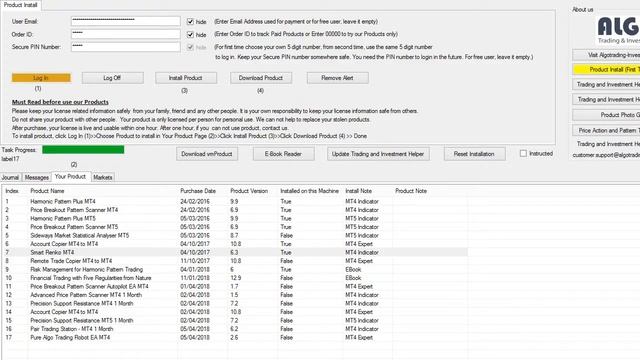The height and width of the screenshot is (360, 640).
Task: Switch to the Messages tab
Action: tap(36, 177)
